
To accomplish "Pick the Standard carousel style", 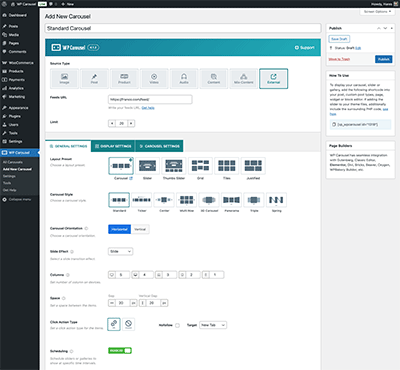I will coord(119,200).
